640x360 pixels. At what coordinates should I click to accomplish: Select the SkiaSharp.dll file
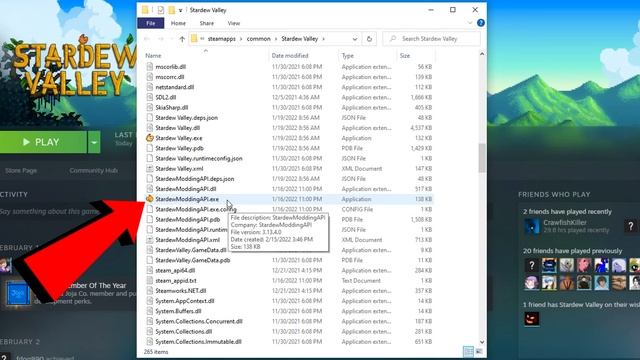[171, 107]
